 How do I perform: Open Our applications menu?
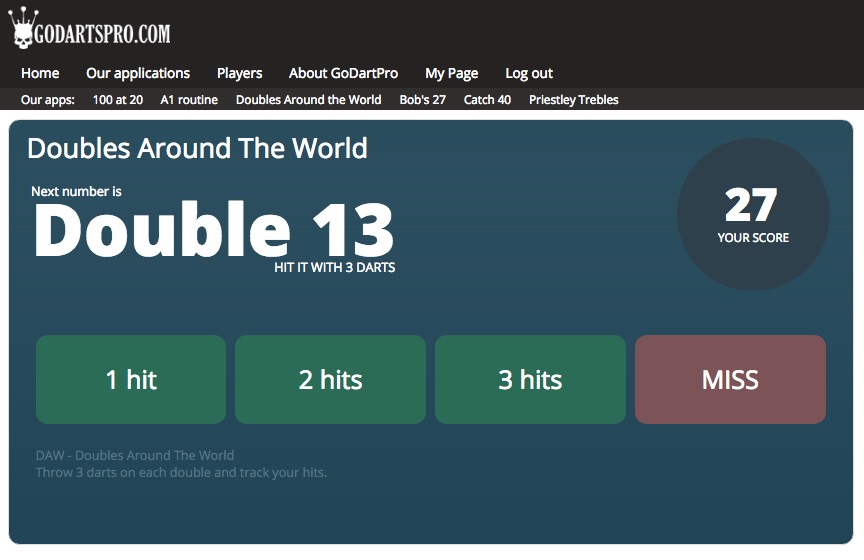[138, 73]
